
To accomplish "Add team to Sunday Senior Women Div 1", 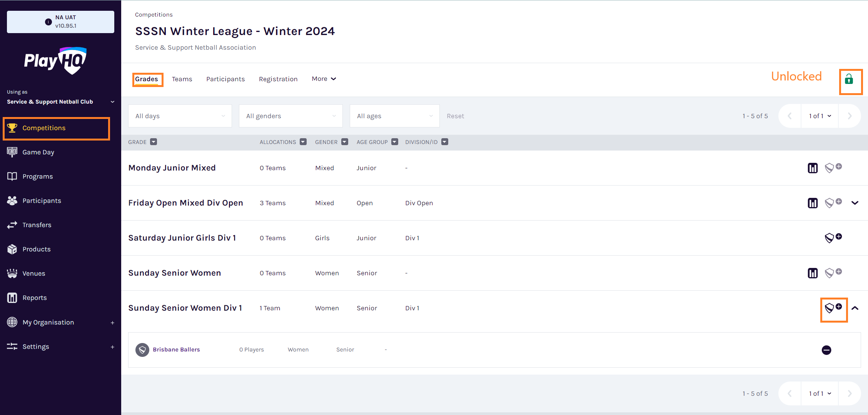I will coord(833,308).
